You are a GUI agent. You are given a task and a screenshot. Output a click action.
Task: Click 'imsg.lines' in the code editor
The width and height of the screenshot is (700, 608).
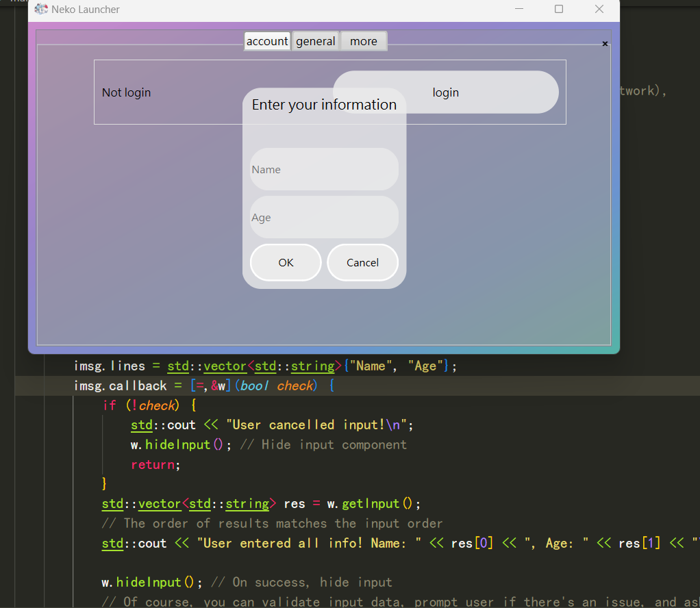(x=110, y=366)
